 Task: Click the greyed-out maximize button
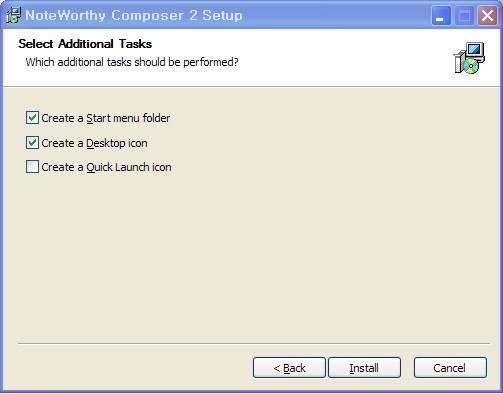coord(464,15)
